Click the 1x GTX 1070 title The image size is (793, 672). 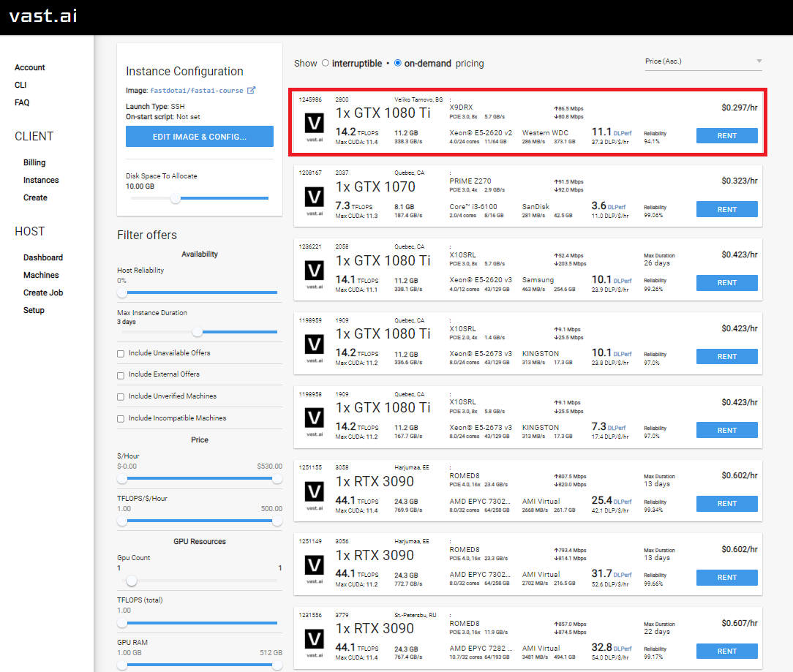375,186
